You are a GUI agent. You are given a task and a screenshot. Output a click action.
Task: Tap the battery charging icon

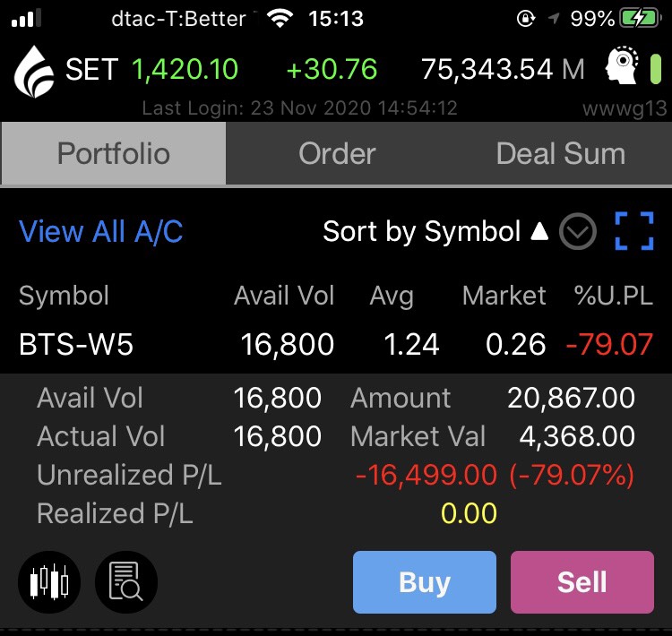(x=640, y=19)
